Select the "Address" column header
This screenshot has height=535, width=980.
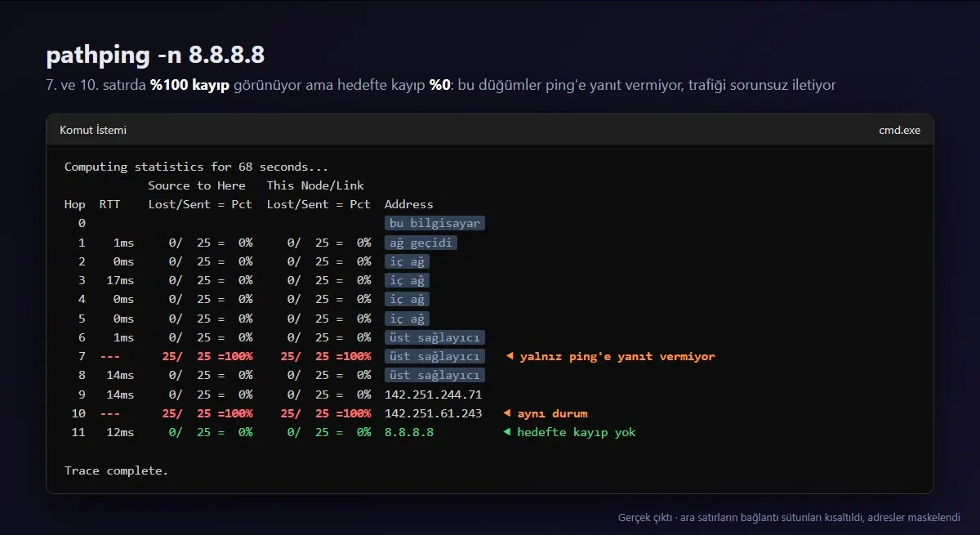409,204
